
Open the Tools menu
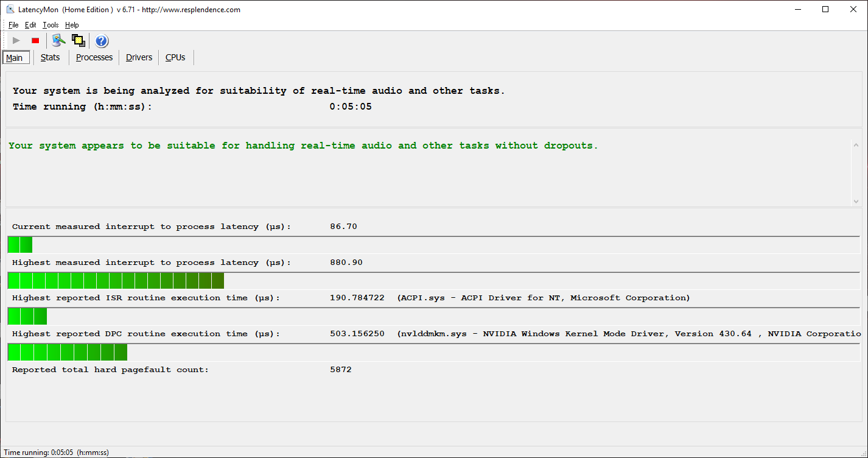click(51, 25)
